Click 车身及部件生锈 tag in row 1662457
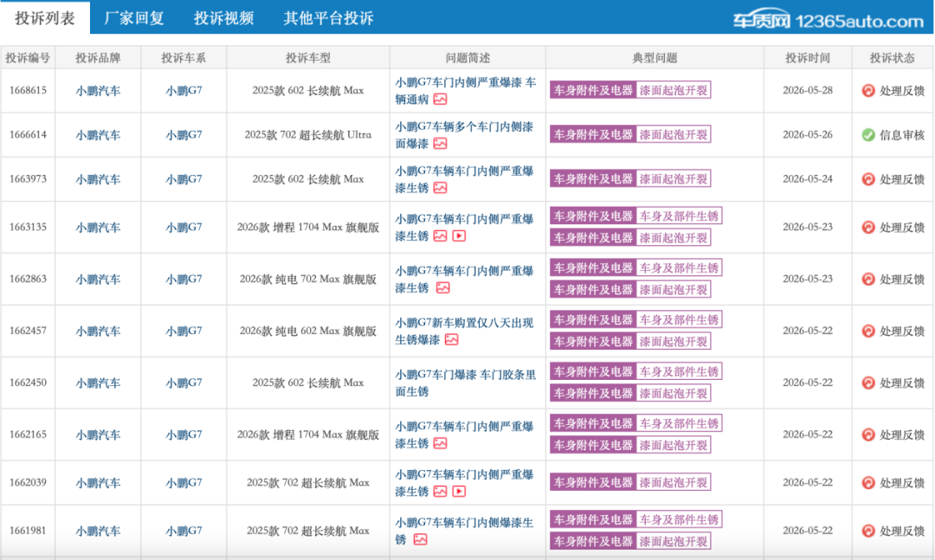Screen dimensions: 935x560 (x=680, y=320)
